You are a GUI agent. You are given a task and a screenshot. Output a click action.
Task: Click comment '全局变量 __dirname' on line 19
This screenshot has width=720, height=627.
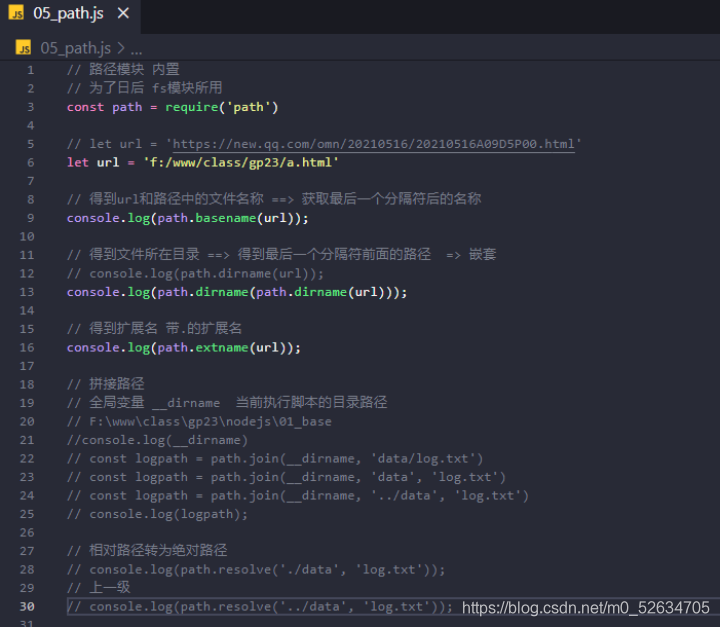pyautogui.click(x=154, y=403)
